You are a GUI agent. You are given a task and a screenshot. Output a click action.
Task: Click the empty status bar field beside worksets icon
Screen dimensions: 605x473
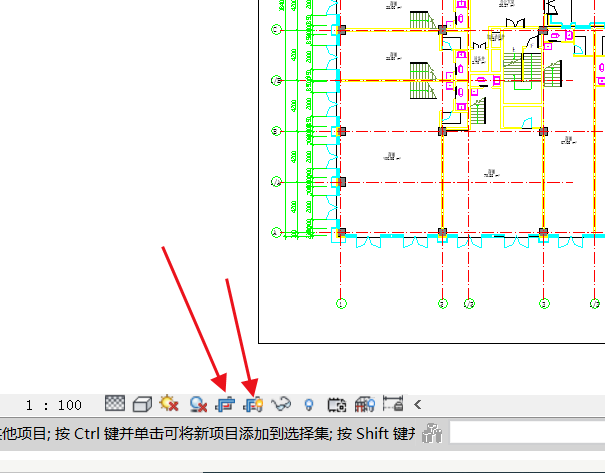(525, 433)
